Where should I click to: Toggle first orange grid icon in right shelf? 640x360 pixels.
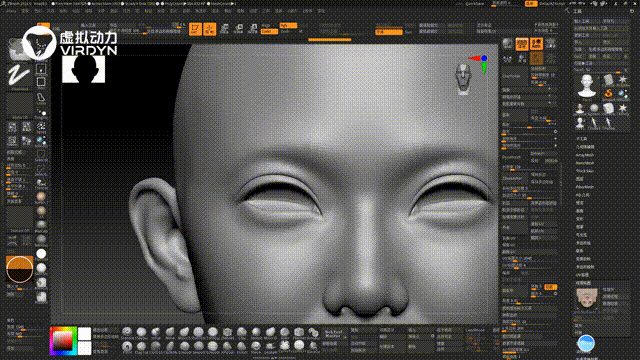(x=522, y=44)
